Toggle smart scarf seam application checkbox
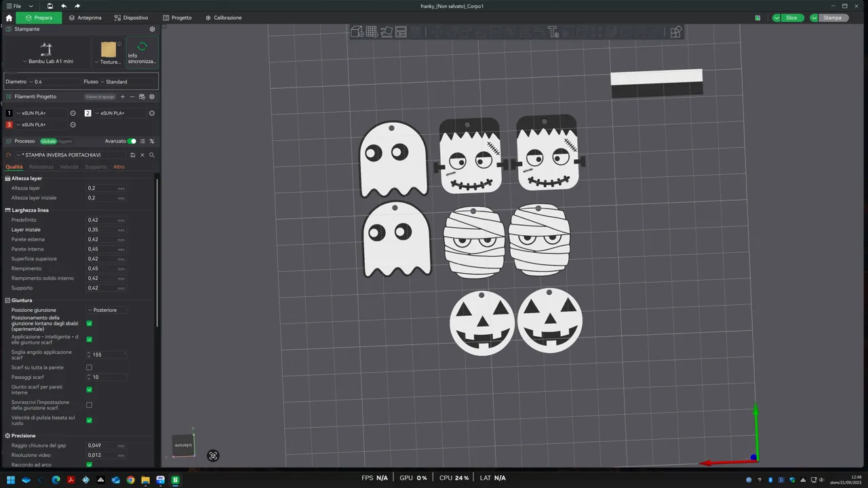Image resolution: width=868 pixels, height=488 pixels. [89, 339]
